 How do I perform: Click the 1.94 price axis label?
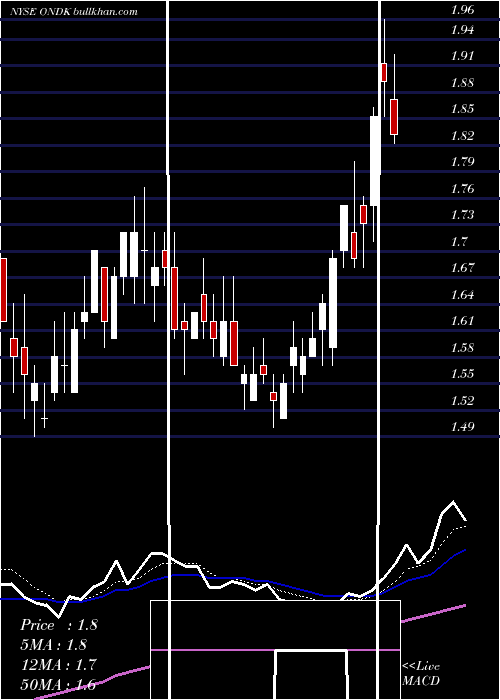462,30
